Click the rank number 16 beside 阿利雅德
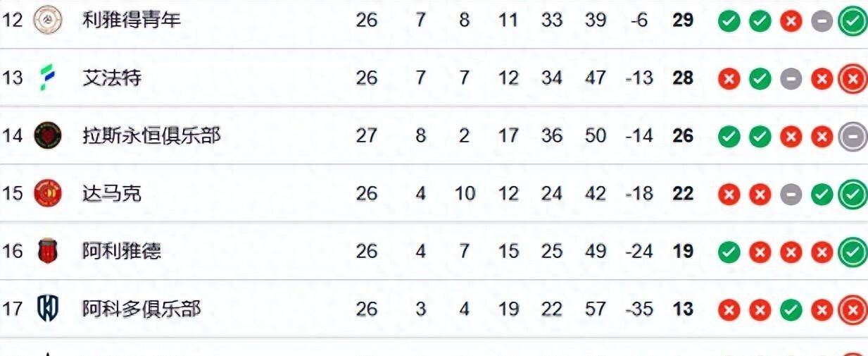Screen dimensions: 868x356 click(13, 251)
